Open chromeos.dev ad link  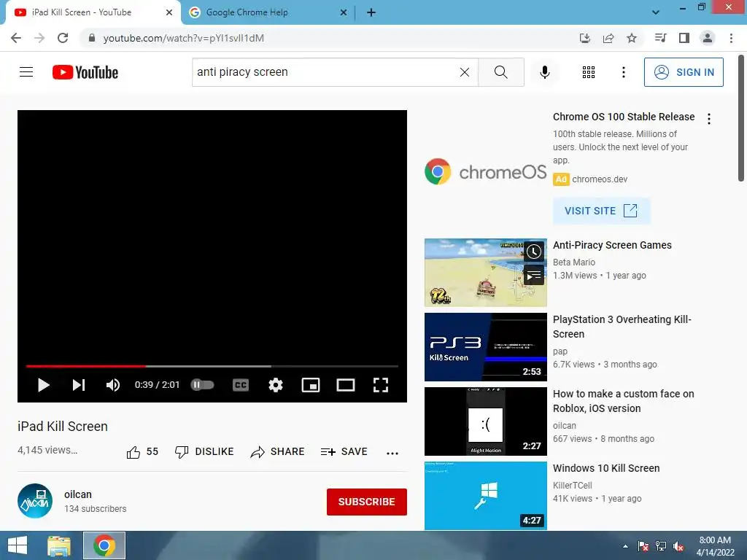pos(600,179)
